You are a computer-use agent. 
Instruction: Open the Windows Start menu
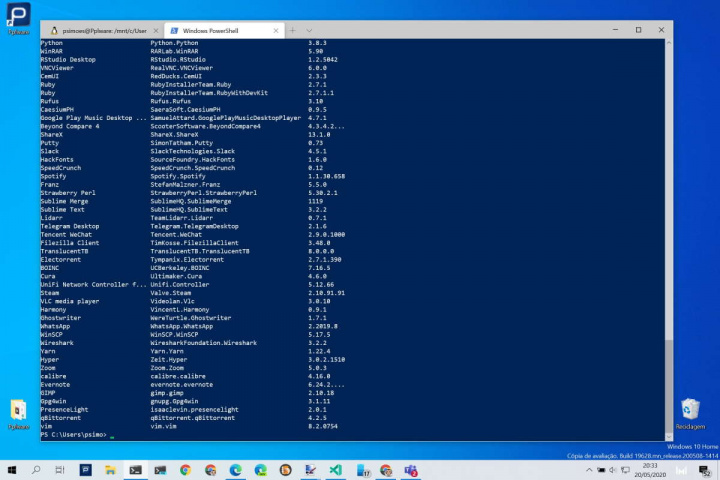[12, 469]
